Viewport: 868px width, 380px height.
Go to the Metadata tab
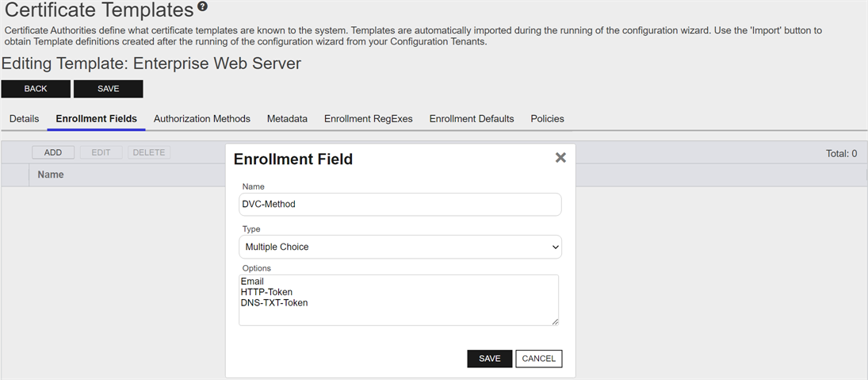point(287,119)
